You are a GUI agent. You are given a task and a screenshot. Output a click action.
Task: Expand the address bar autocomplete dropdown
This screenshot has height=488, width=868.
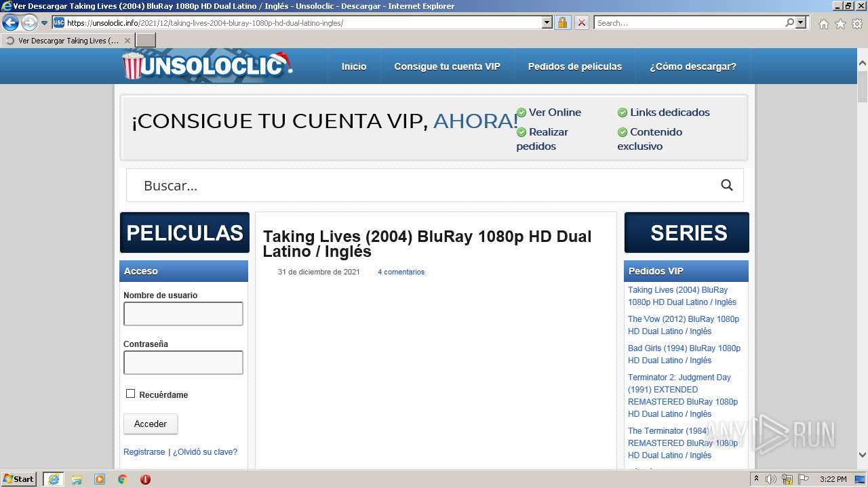547,23
